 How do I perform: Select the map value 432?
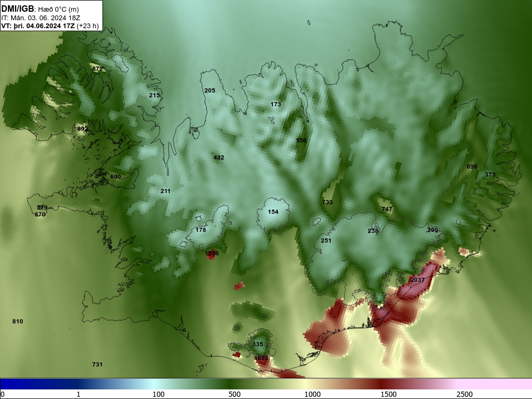click(219, 157)
